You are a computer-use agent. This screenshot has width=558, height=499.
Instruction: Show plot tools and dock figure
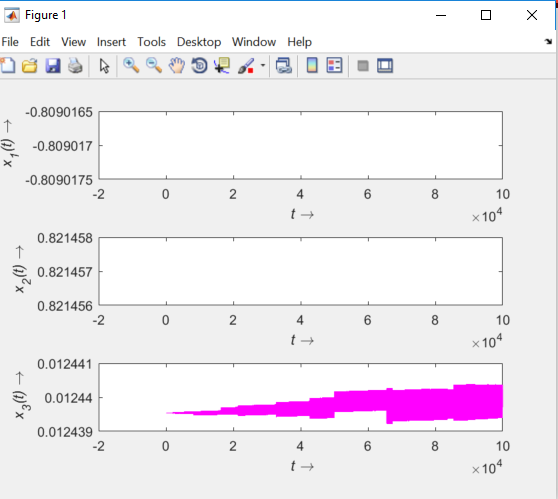point(385,66)
